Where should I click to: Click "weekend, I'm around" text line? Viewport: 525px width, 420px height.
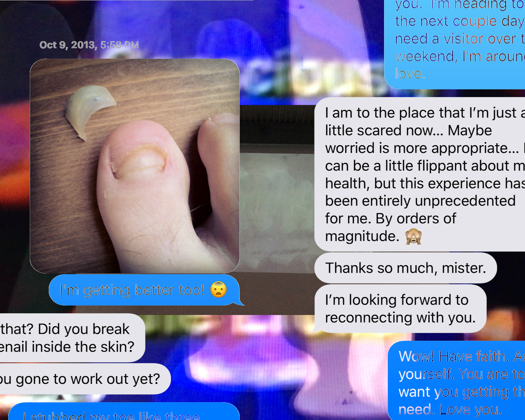(460, 56)
